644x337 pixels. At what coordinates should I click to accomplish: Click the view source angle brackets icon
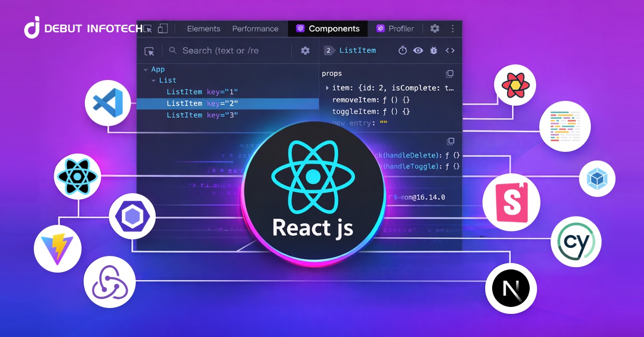click(450, 50)
